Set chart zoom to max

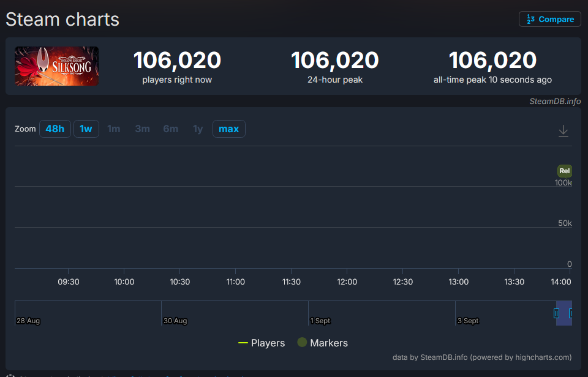pyautogui.click(x=228, y=129)
